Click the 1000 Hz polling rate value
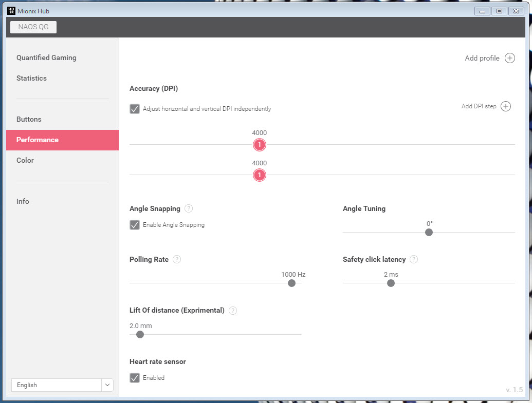Viewport: 532px width, 403px height. pyautogui.click(x=293, y=275)
